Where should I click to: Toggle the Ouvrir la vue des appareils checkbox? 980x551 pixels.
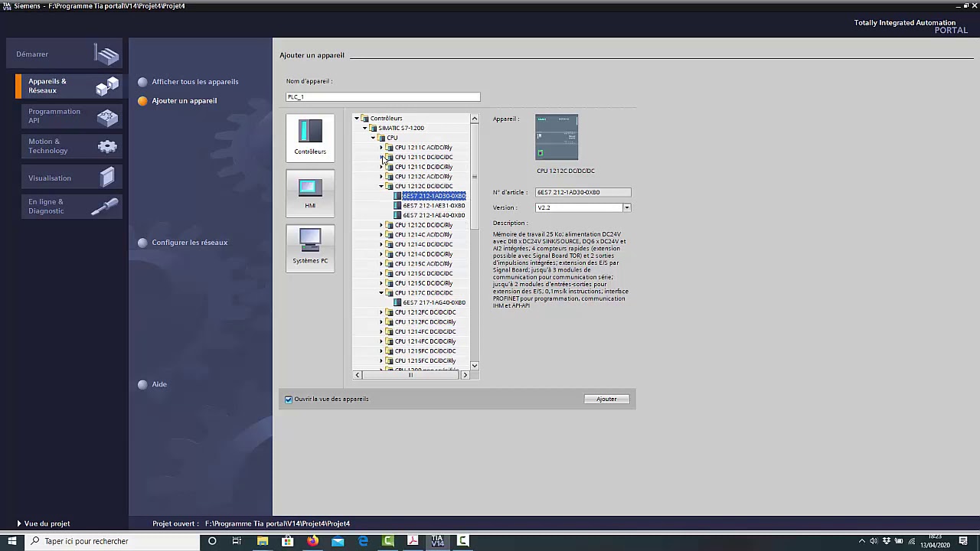tap(289, 399)
